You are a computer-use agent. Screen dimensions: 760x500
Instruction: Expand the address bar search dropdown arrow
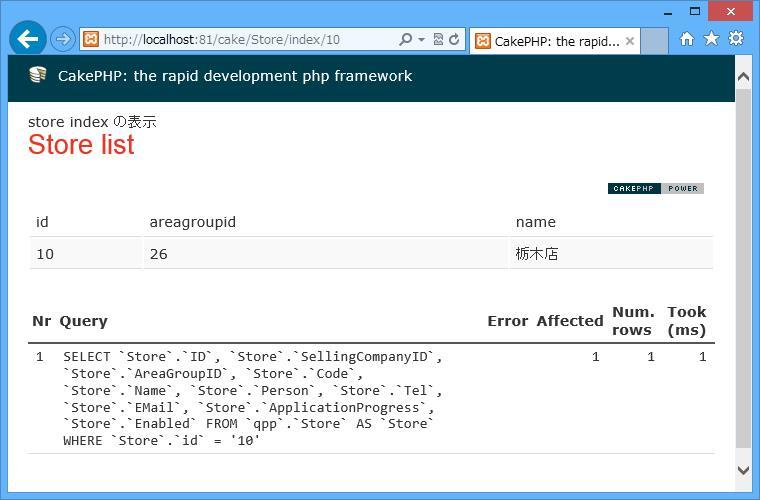[421, 40]
